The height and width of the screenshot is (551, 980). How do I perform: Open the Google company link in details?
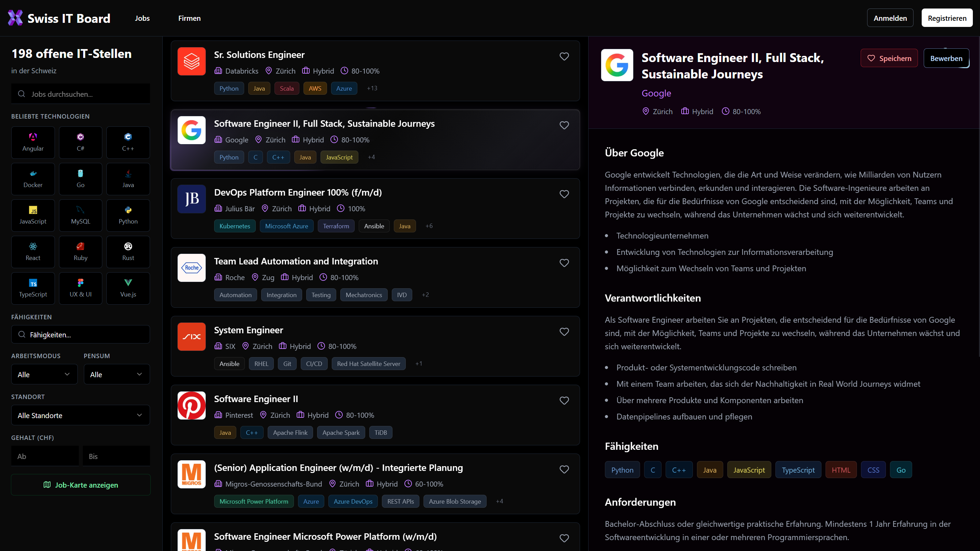(x=656, y=93)
